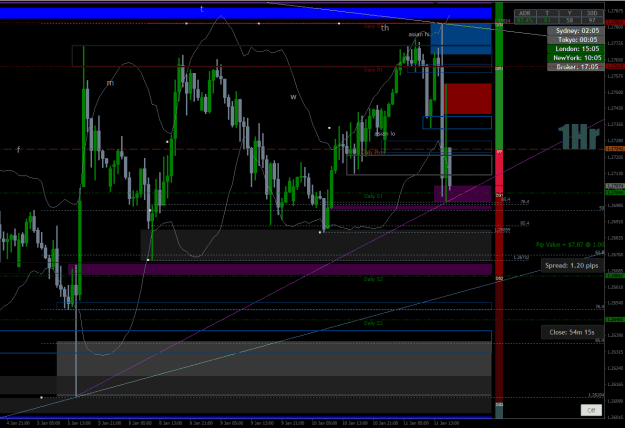Select the 'm' day marker label
Screen dimensions: 625x428
pyautogui.click(x=110, y=83)
